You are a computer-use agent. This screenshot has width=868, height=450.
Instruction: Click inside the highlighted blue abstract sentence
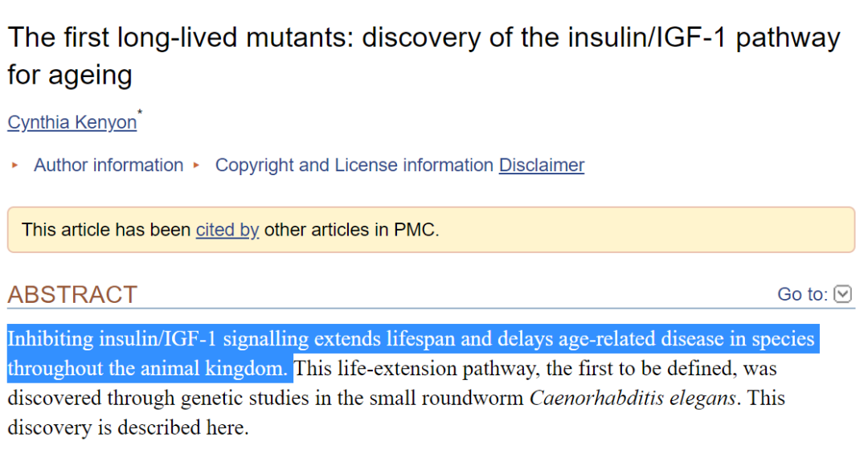[412, 339]
